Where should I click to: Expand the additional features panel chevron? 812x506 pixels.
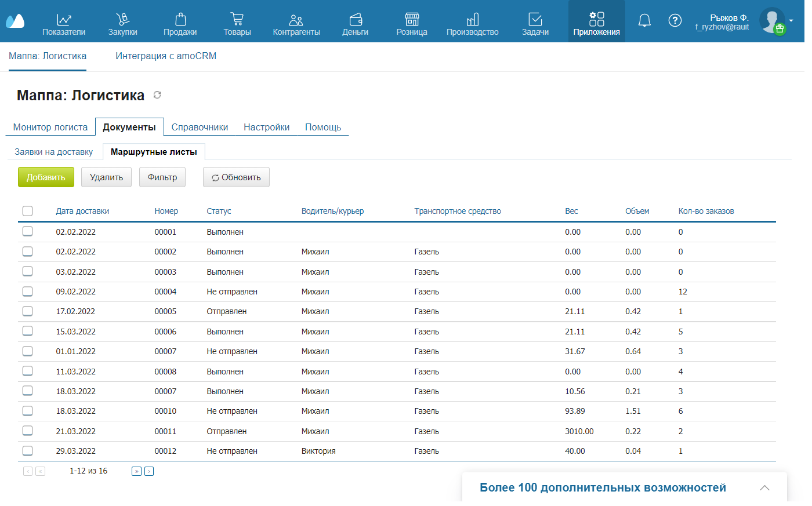tap(764, 487)
